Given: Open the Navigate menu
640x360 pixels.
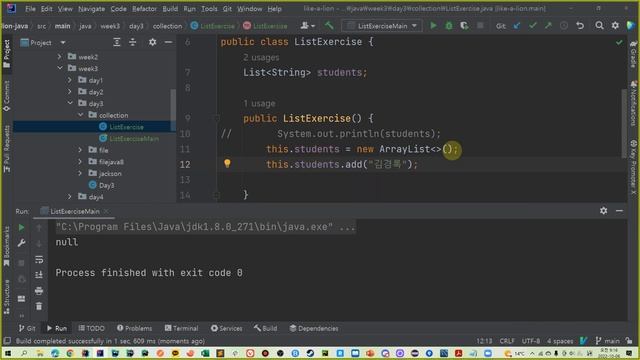Looking at the screenshot, I should tap(91, 9).
